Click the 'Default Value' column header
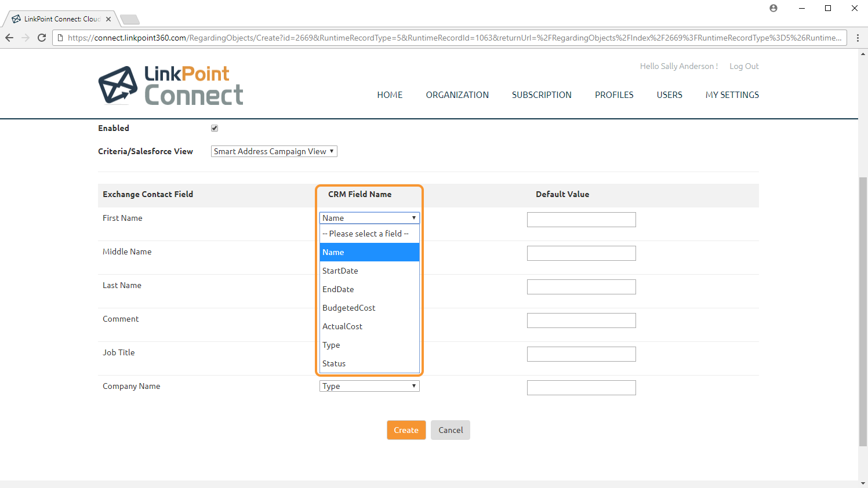 562,194
